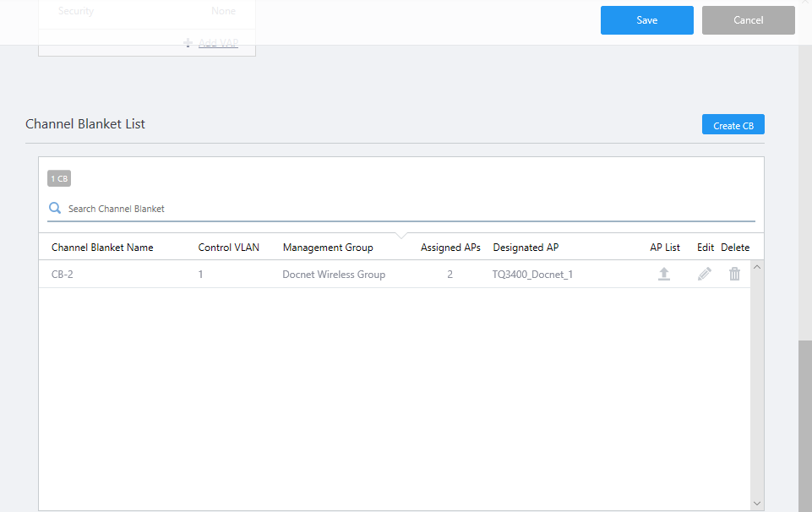Click the Control VLAN value 1
812x512 pixels.
pyautogui.click(x=200, y=275)
